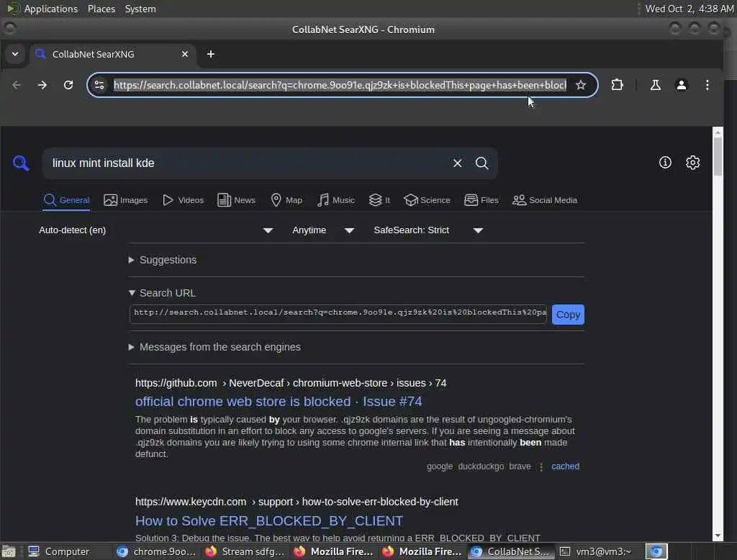Open the preferences gear icon

693,163
